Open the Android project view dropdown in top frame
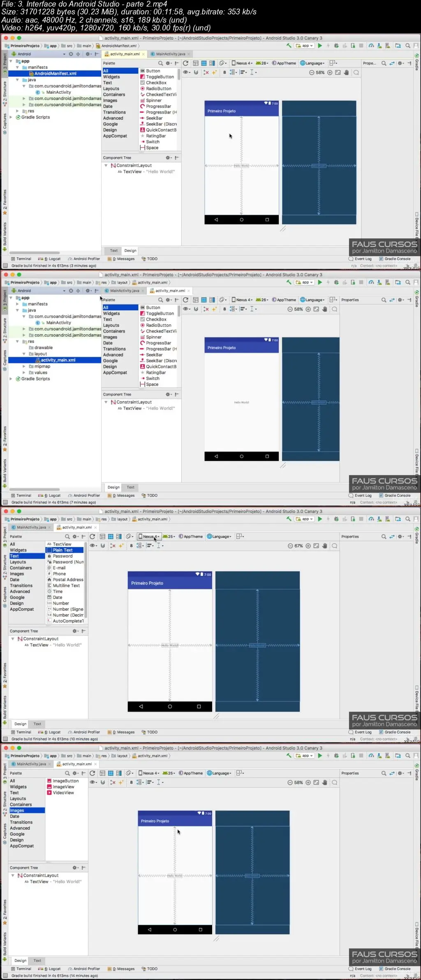The image size is (421, 980). [39, 54]
